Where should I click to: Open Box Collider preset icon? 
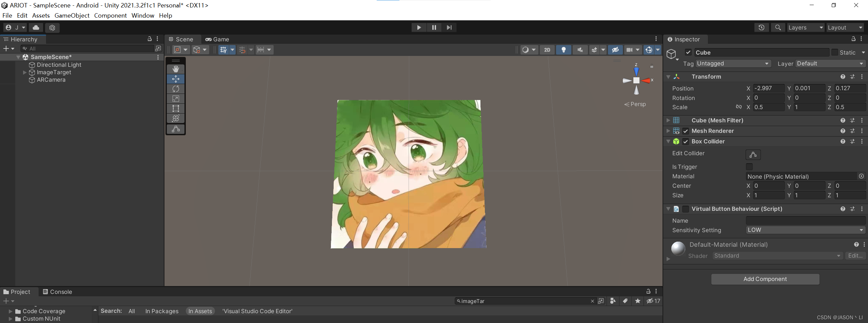click(852, 141)
